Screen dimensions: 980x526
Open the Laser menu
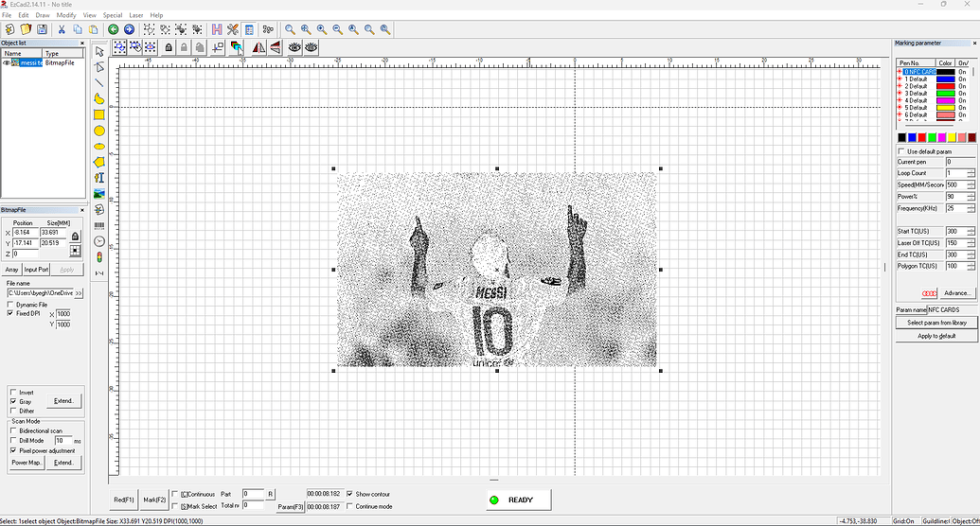(136, 15)
